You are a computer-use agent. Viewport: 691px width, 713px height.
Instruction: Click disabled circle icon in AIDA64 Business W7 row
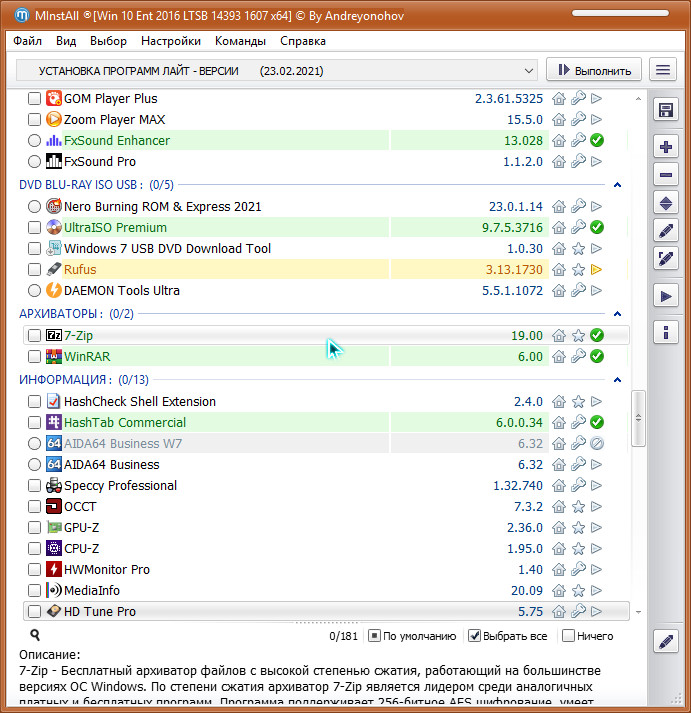597,443
